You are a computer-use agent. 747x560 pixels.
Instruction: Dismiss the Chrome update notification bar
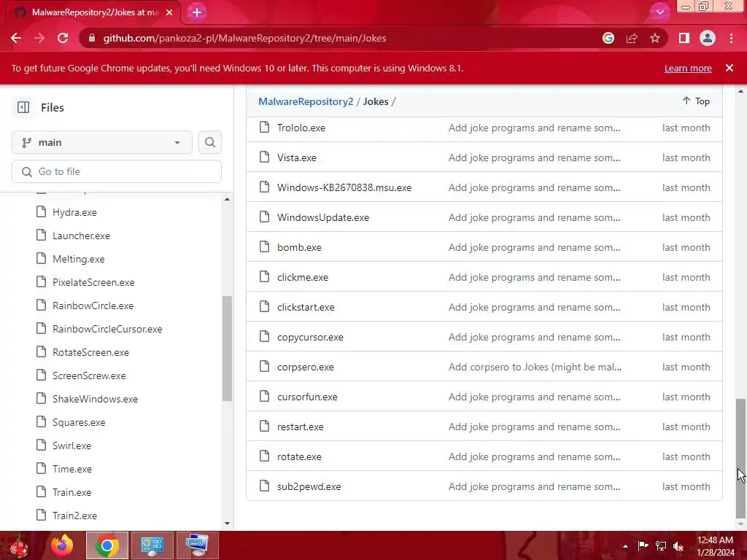click(x=729, y=68)
